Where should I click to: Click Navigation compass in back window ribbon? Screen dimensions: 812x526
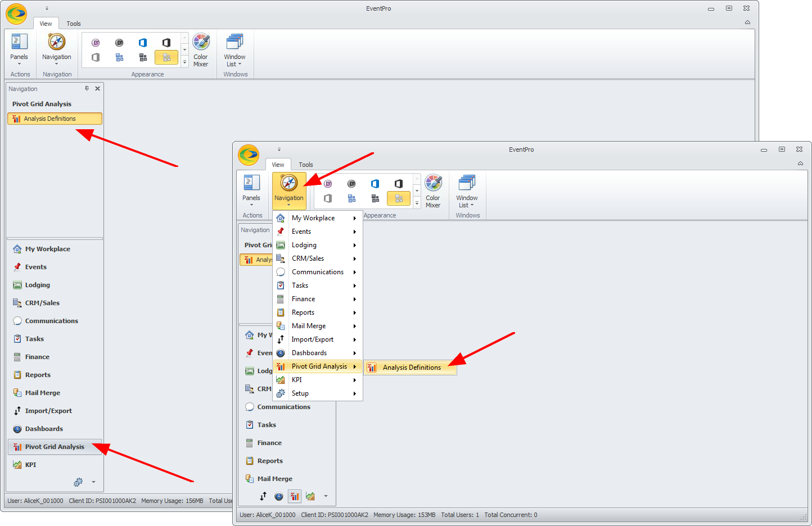[57, 49]
